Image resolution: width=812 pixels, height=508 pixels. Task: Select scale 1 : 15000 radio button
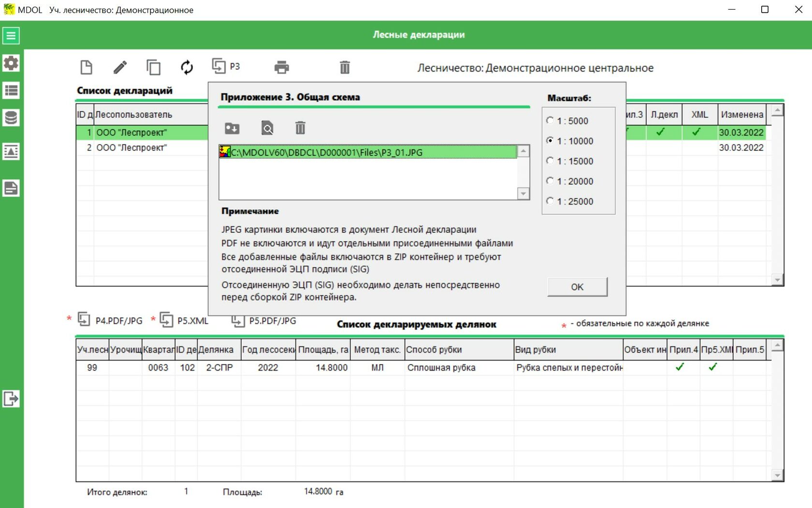(550, 161)
